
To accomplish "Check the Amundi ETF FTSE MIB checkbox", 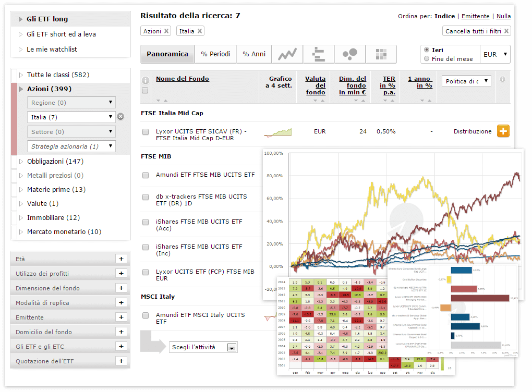I will click(146, 175).
